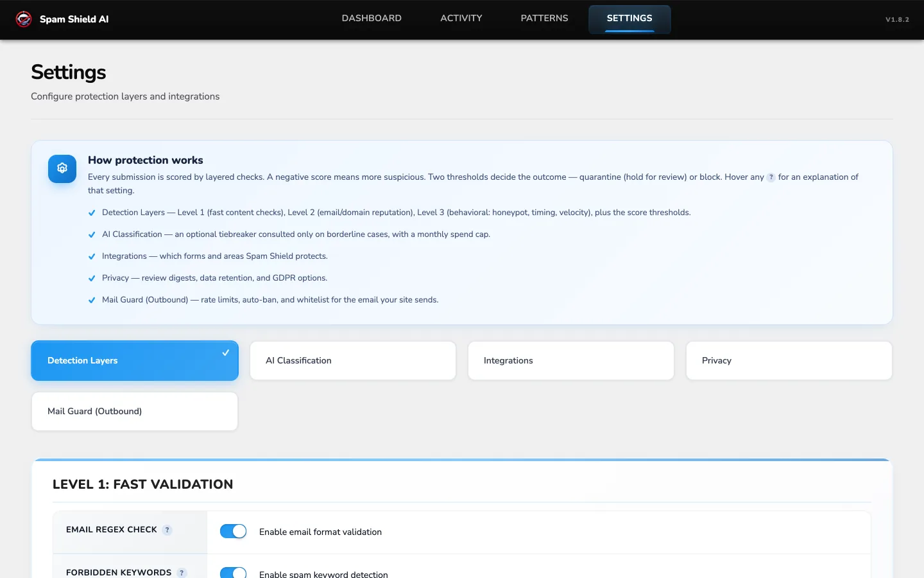Go to the Patterns tab
Screen dimensions: 924x578
point(544,19)
